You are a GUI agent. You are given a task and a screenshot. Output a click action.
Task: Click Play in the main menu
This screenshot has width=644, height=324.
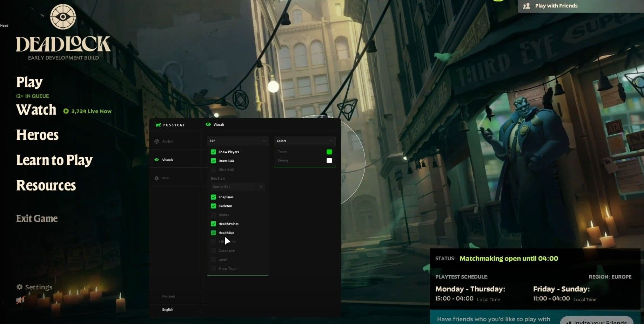pyautogui.click(x=29, y=82)
